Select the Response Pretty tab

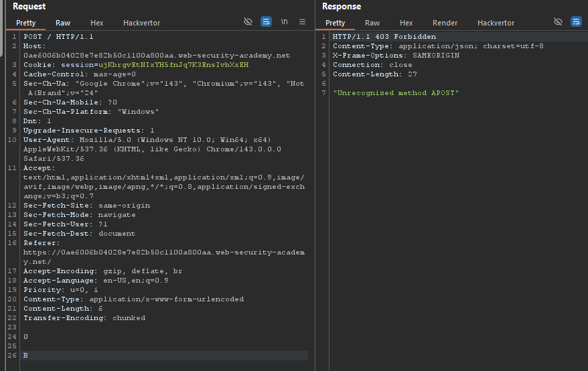click(336, 23)
